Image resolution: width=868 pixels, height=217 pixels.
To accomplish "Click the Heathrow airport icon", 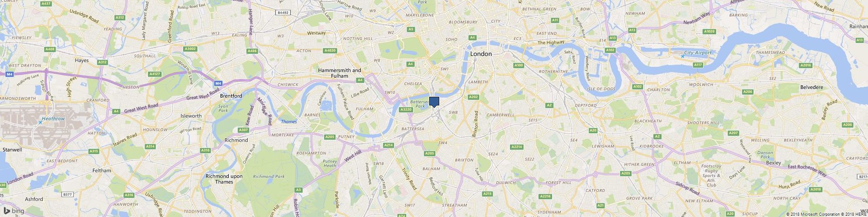I will pyautogui.click(x=40, y=122).
